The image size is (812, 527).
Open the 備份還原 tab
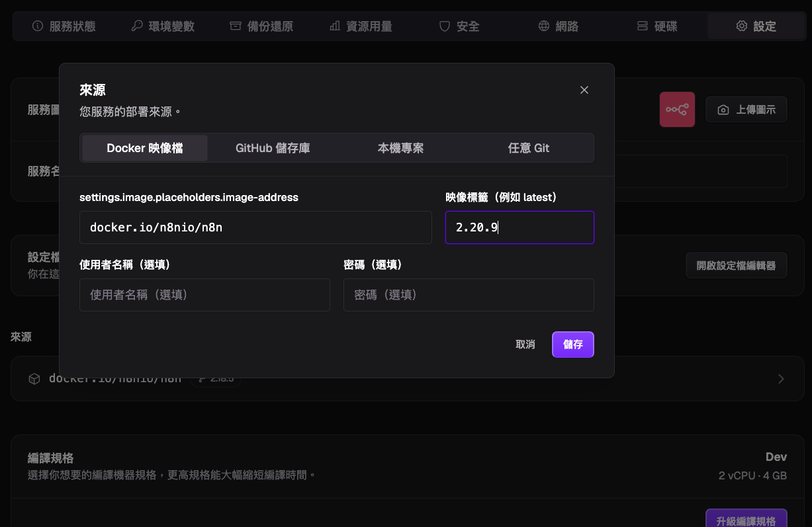coord(261,26)
